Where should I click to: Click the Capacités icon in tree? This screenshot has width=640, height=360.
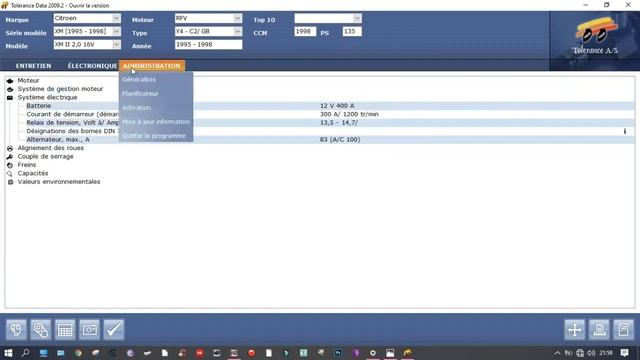click(10, 173)
